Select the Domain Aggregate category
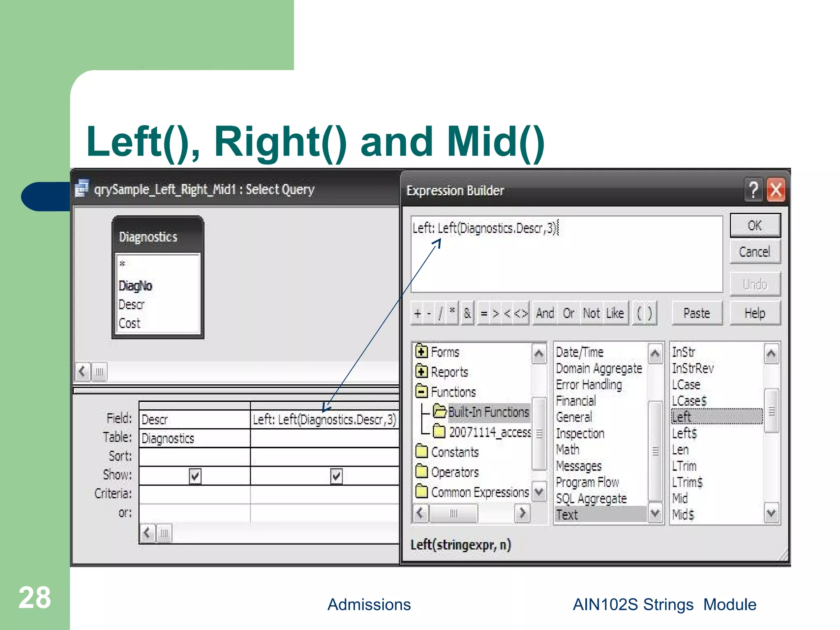 click(599, 368)
